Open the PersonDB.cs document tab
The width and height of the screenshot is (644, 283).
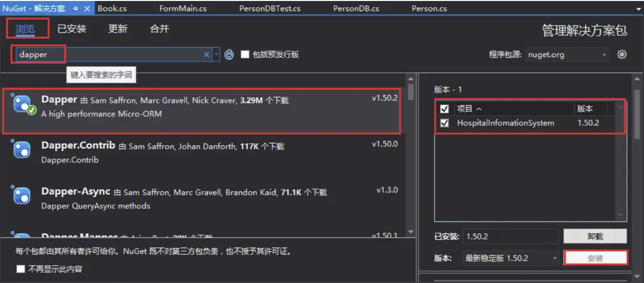[x=356, y=9]
